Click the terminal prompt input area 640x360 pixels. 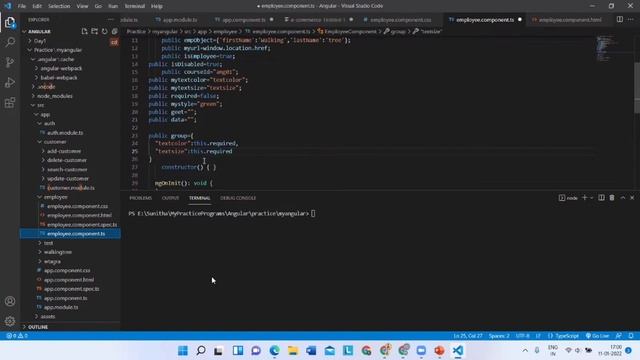pyautogui.click(x=313, y=213)
